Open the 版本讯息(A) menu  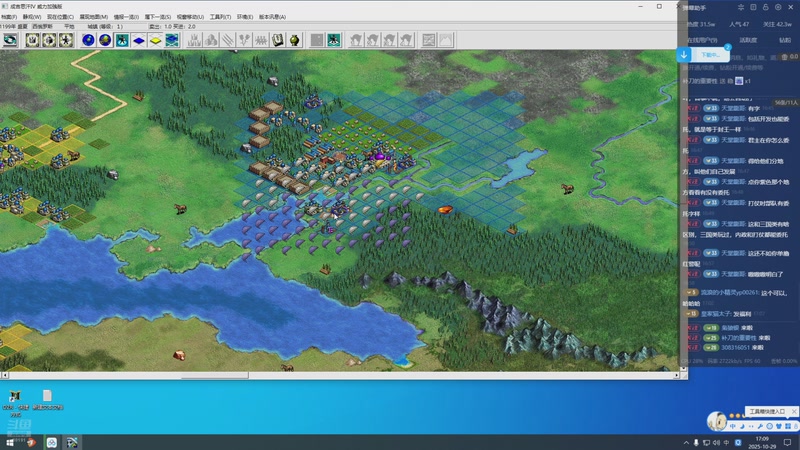point(272,17)
